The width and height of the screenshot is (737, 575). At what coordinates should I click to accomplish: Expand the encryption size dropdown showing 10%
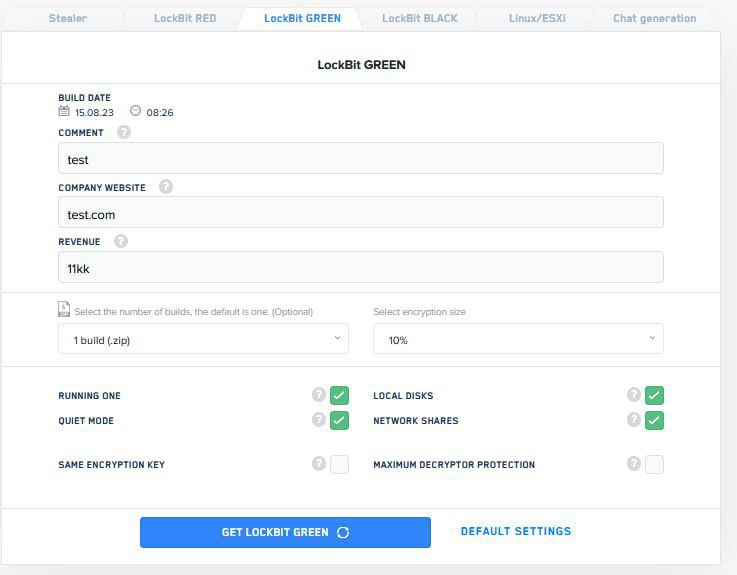point(518,339)
